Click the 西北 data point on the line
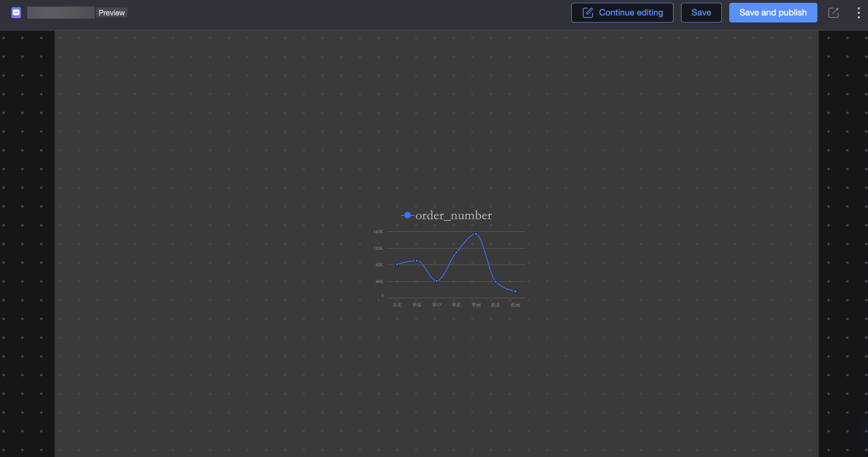The height and width of the screenshot is (457, 868). [496, 282]
